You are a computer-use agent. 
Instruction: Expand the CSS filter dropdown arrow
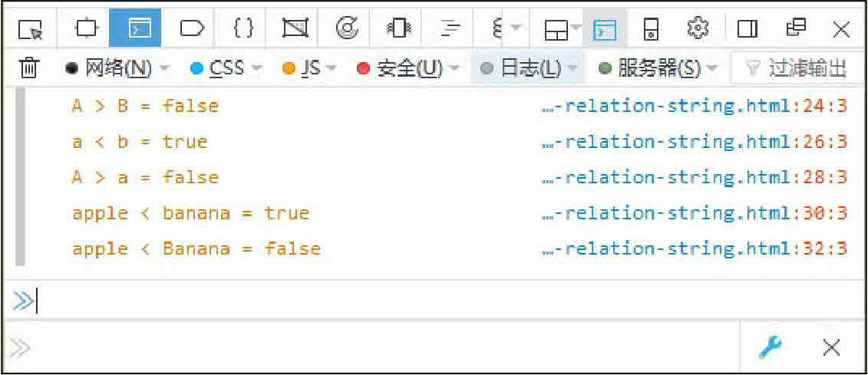257,68
